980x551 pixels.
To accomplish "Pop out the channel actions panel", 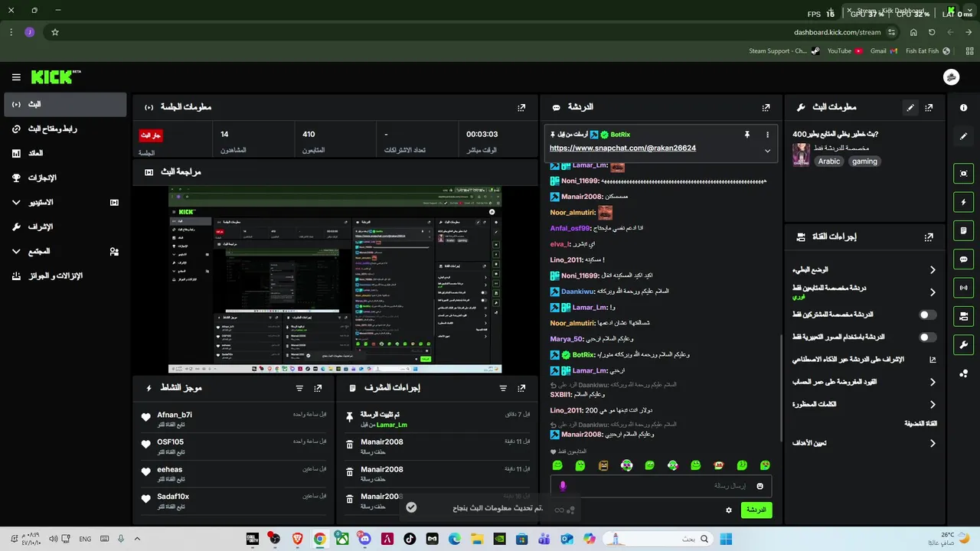I will tap(929, 237).
